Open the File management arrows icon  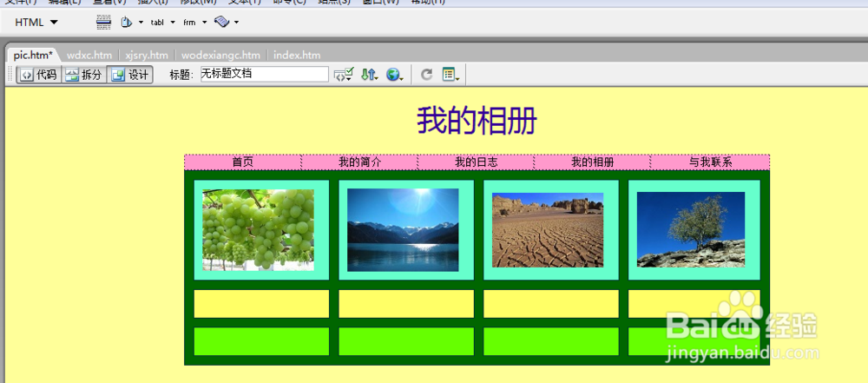coord(369,75)
